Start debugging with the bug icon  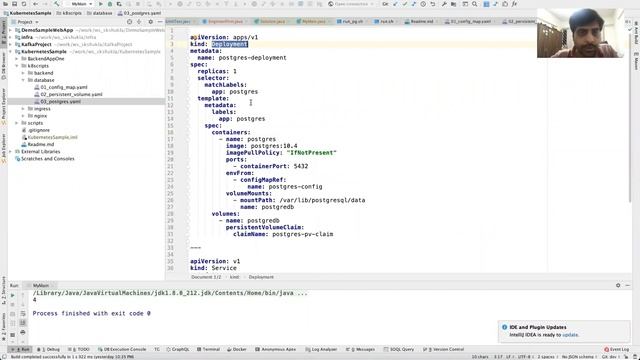110,4
